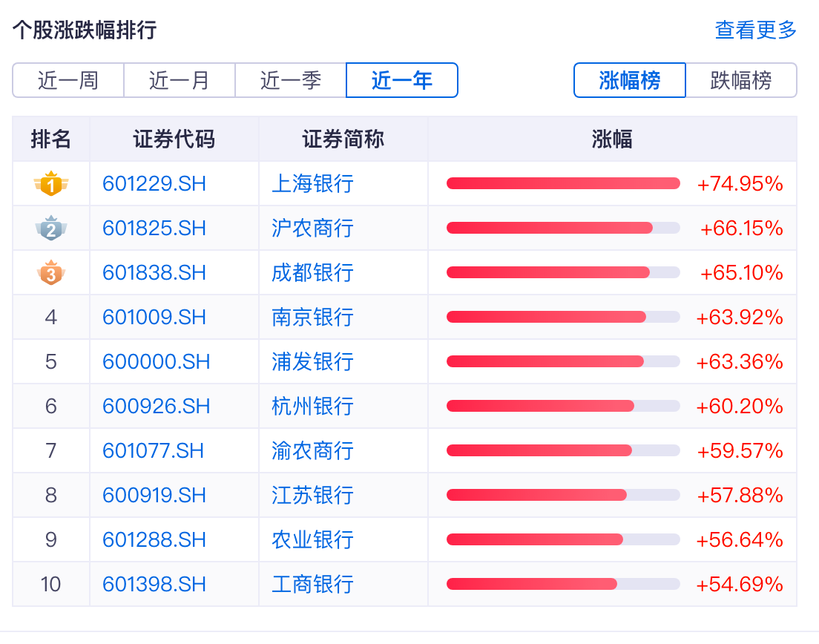Open stock code 601077.SH

pyautogui.click(x=153, y=451)
